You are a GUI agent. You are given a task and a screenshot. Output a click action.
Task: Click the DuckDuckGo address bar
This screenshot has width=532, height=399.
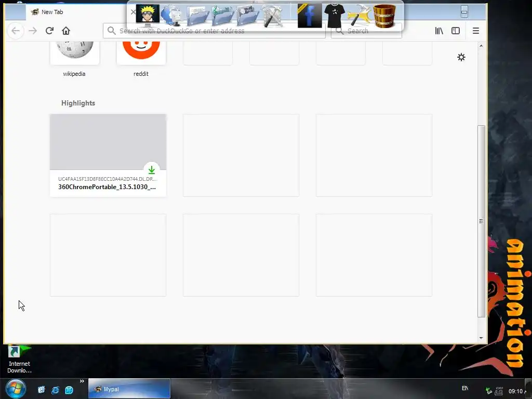click(x=214, y=31)
